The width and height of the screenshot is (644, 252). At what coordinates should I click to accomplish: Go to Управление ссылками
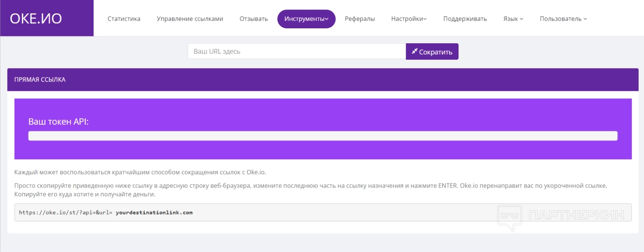click(x=190, y=19)
